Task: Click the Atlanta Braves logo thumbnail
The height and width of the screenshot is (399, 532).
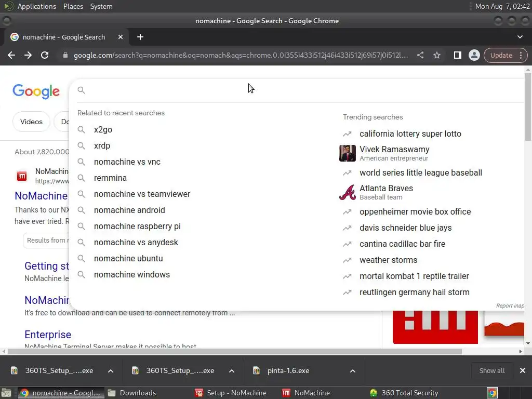Action: pos(348,192)
